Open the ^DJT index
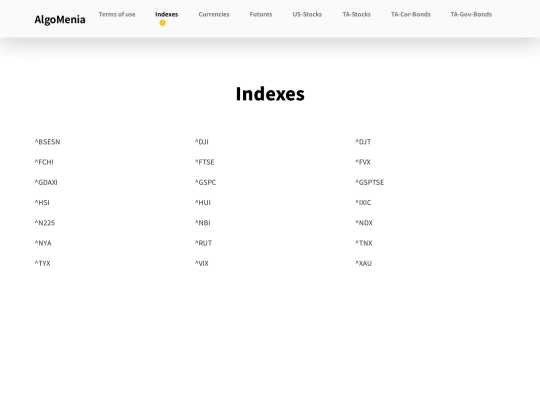The height and width of the screenshot is (405, 540). (363, 142)
